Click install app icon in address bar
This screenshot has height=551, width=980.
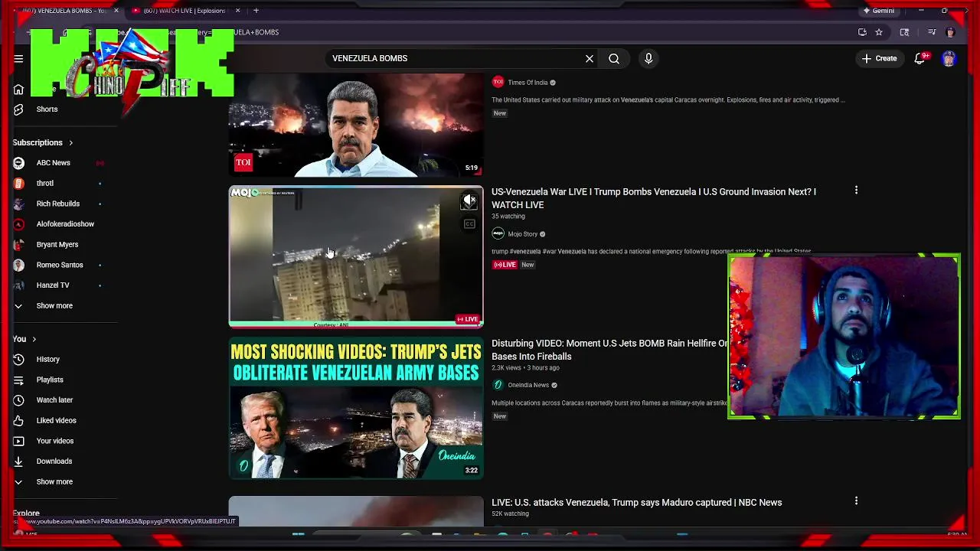click(x=863, y=32)
